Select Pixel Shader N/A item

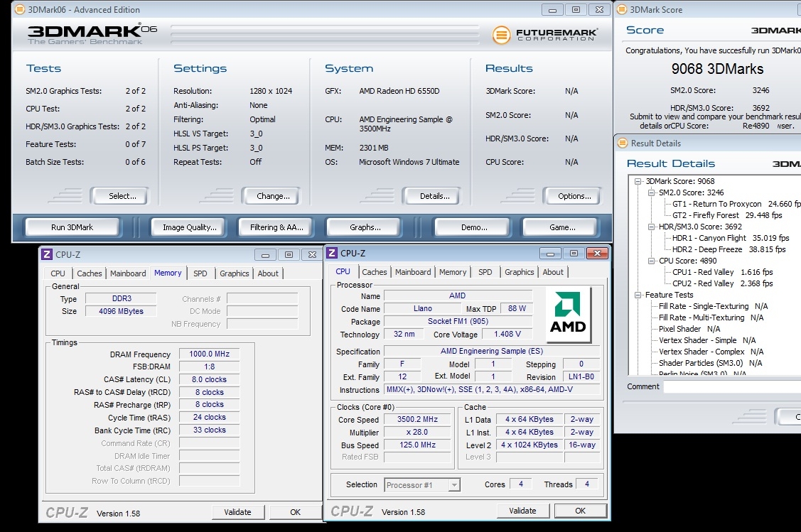(689, 329)
